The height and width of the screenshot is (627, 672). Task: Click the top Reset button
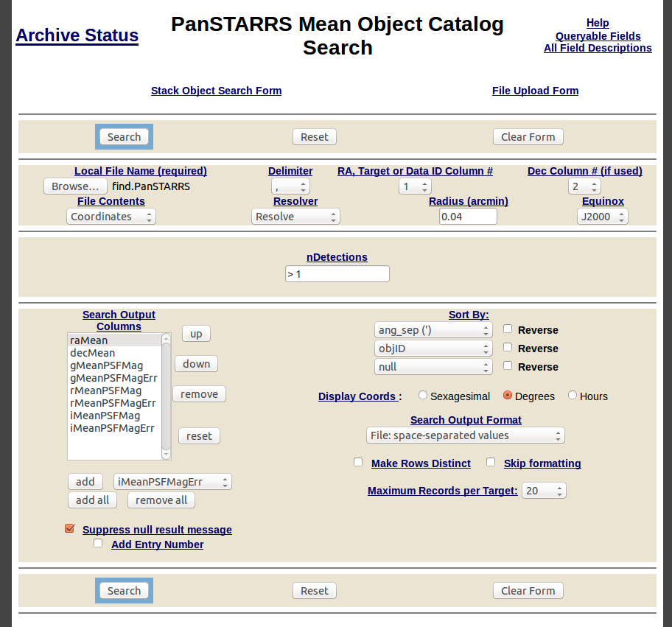click(x=314, y=137)
